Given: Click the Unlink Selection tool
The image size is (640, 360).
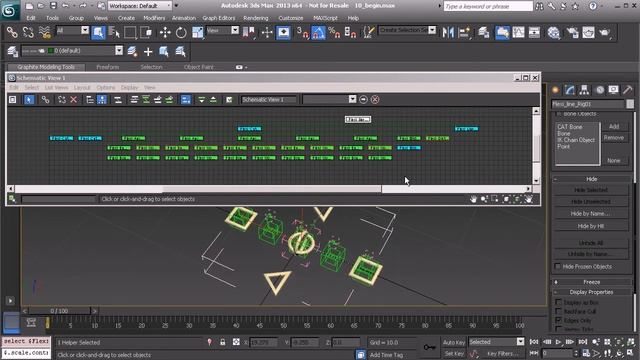Looking at the screenshot, I should tap(28, 32).
